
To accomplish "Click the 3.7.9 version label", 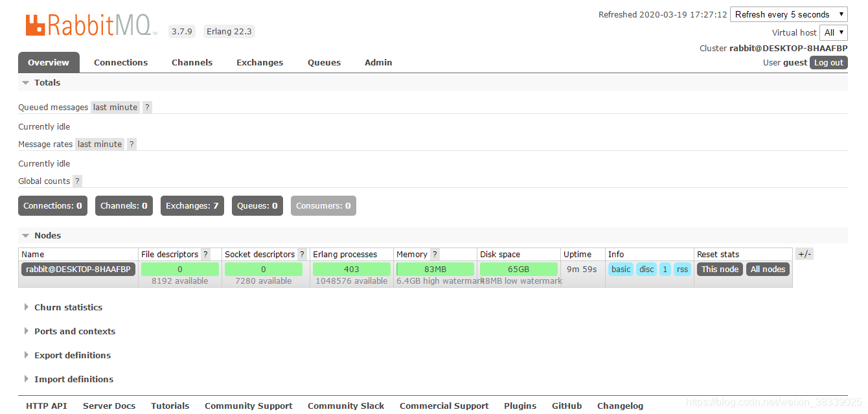I will [x=182, y=31].
